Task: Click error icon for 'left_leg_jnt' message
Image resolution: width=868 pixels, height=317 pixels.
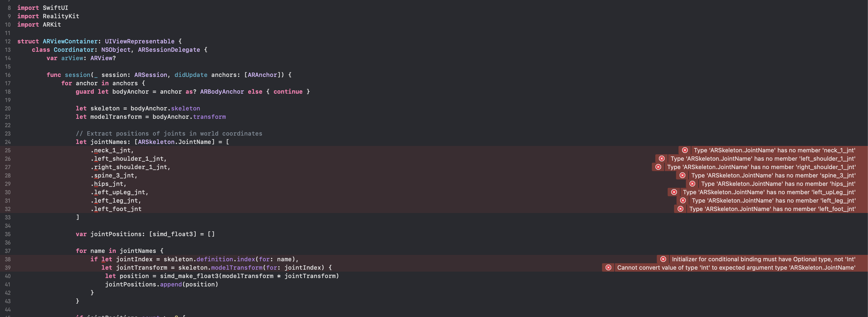Action: click(x=683, y=201)
